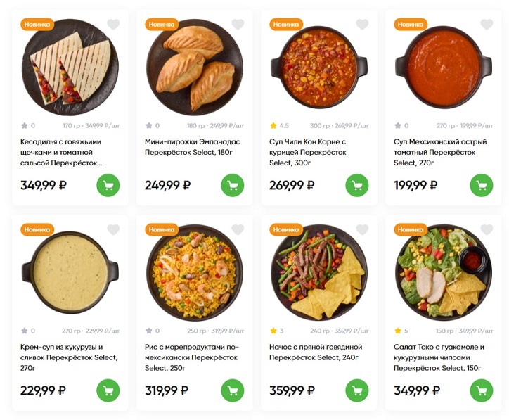Favorite the Chili Con Carne soup
This screenshot has width=509, height=420.
pyautogui.click(x=362, y=25)
